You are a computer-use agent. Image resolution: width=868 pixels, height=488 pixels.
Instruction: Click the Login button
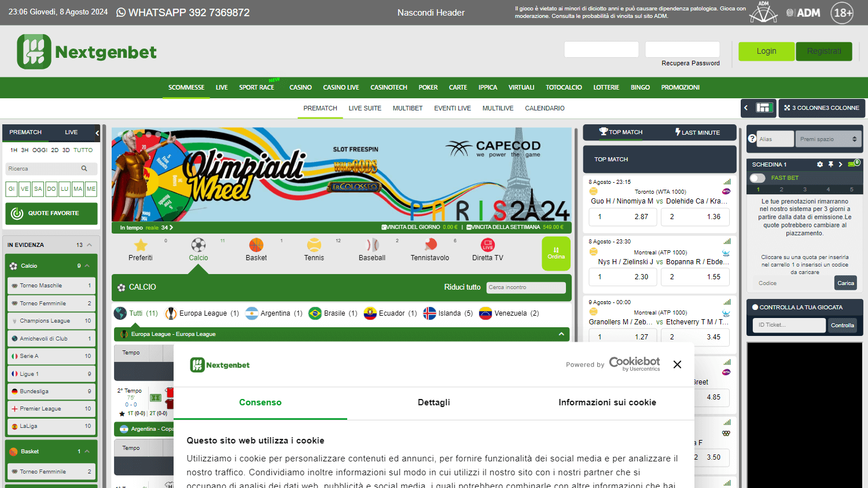[x=767, y=51]
